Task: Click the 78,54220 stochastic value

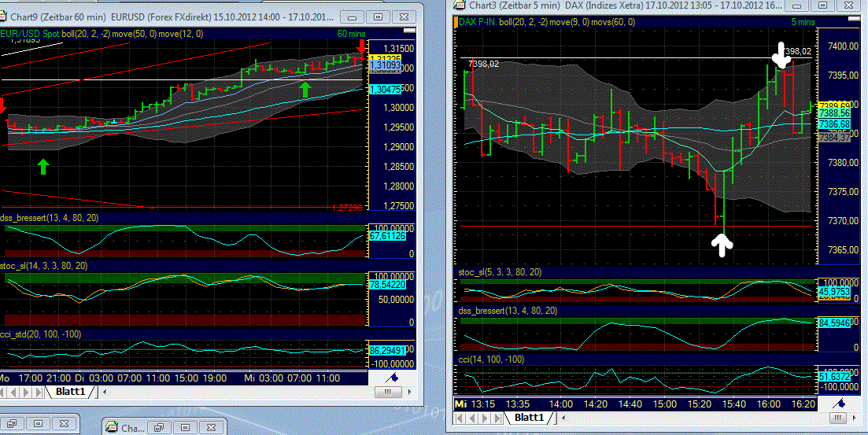Action: [387, 285]
